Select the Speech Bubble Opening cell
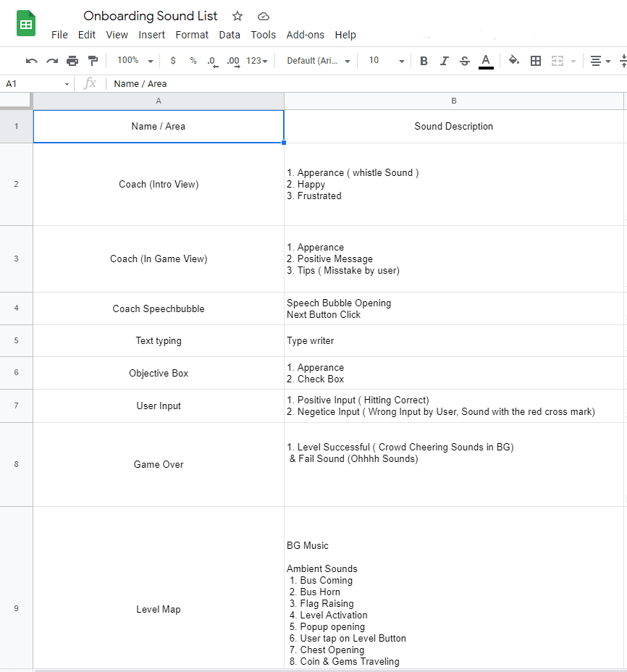 (454, 308)
